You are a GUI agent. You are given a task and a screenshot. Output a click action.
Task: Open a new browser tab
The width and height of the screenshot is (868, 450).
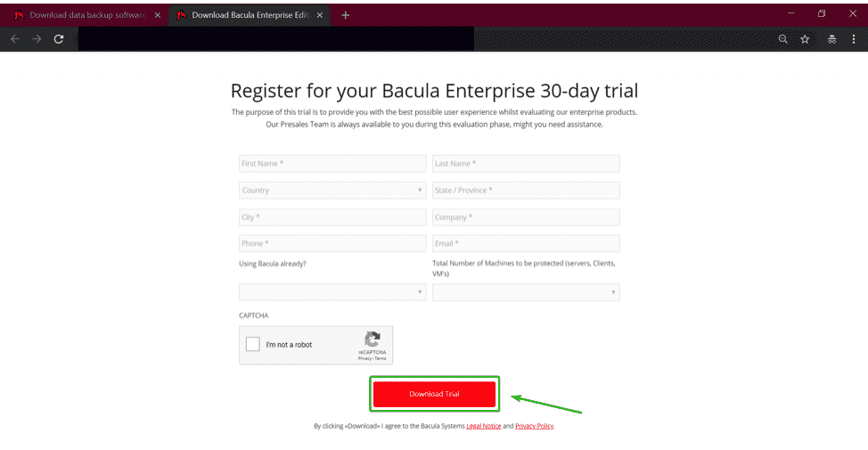coord(346,15)
